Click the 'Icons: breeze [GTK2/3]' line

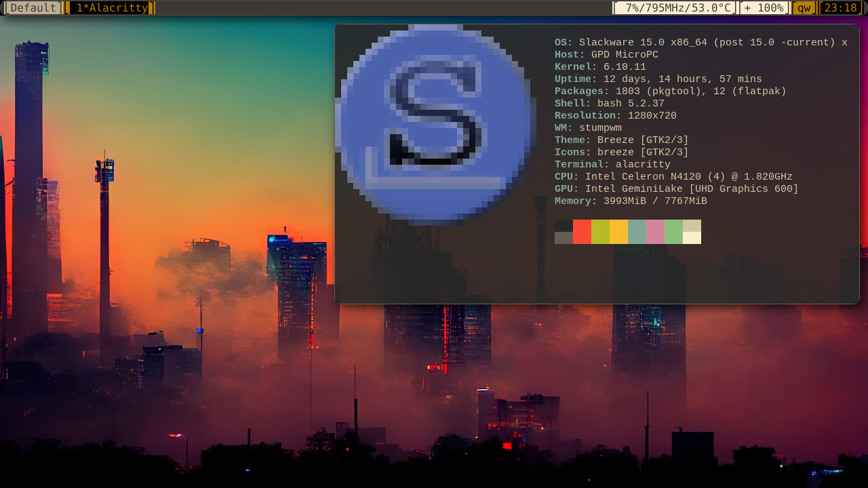[x=622, y=152]
